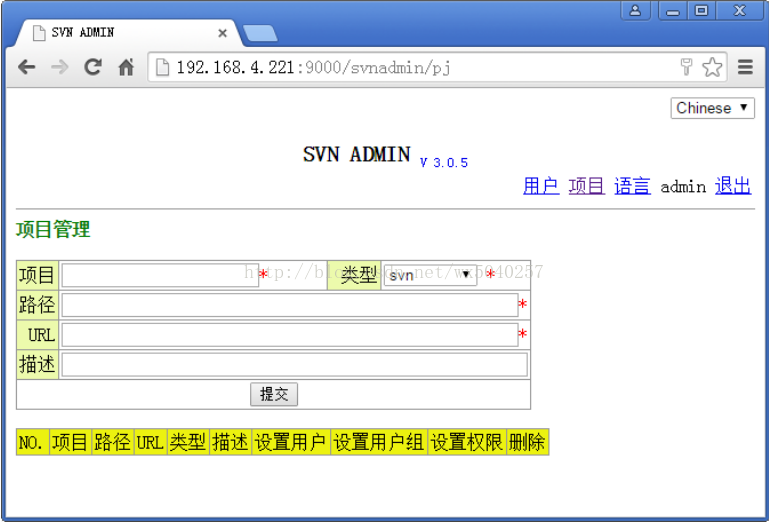Viewport: 769px width, 522px height.
Task: Click the NO. column header
Action: (33, 442)
